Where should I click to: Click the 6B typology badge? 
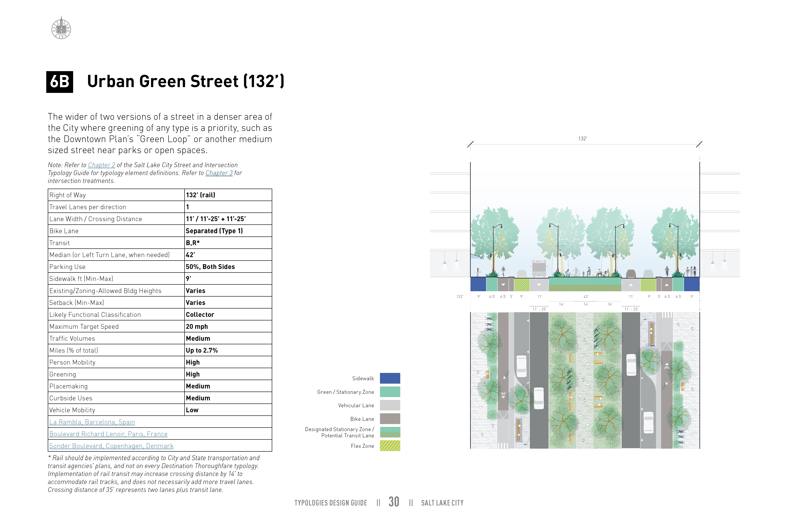(60, 82)
